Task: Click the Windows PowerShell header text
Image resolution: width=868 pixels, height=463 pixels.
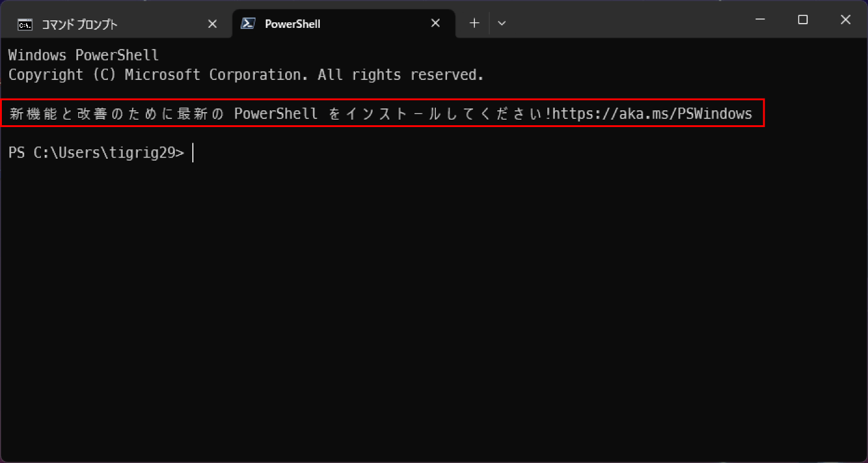Action: [x=84, y=55]
